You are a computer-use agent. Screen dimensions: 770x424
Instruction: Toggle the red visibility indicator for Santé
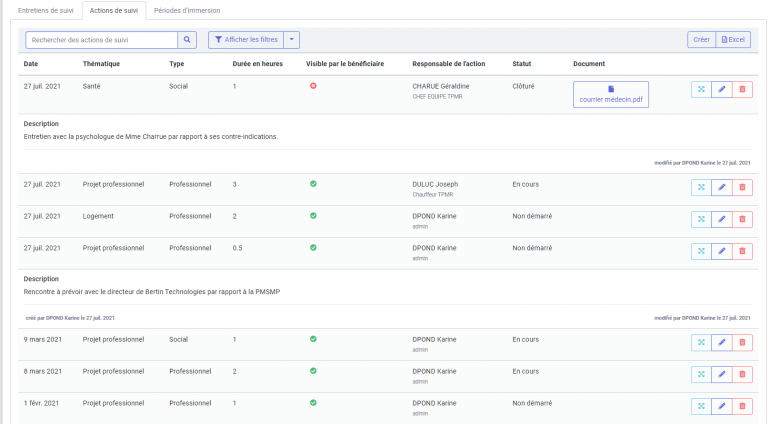coord(313,86)
